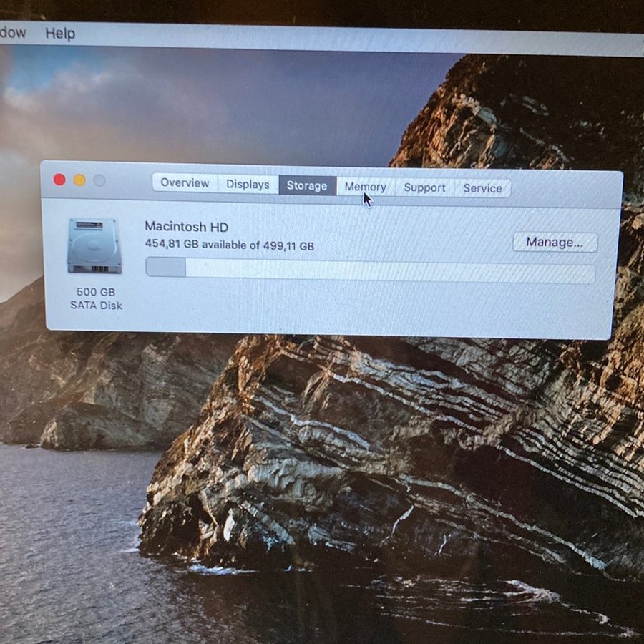Click the 500 GB capacity label

(x=96, y=292)
